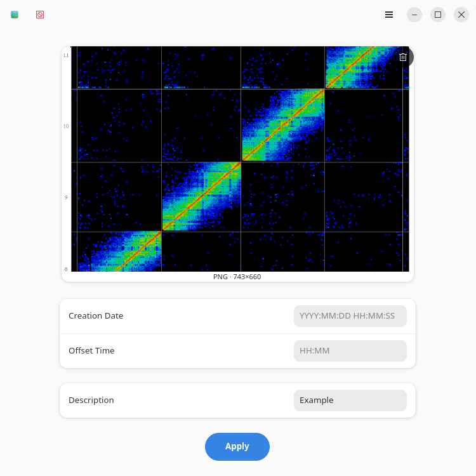Screen dimensions: 476x476
Task: Select the Offset Time row label
Action: click(91, 351)
